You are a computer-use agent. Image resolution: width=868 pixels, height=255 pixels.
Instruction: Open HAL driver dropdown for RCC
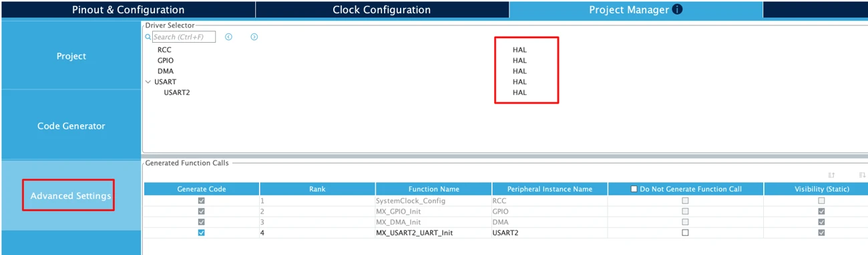[x=519, y=49]
